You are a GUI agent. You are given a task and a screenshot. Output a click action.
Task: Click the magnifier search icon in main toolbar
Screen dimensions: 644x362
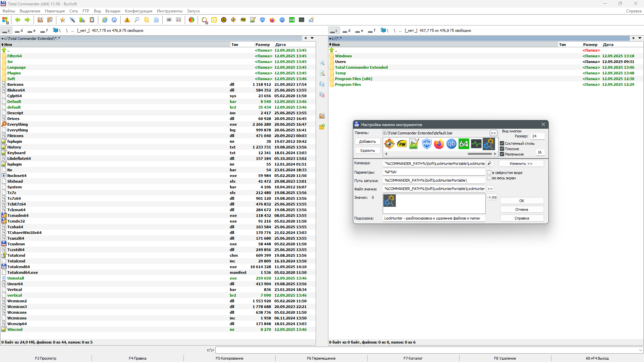pyautogui.click(x=137, y=20)
